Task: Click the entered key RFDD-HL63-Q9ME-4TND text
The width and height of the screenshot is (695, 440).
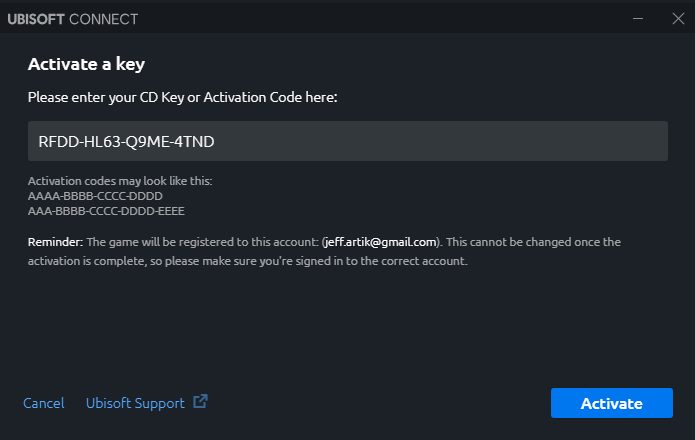Action: [126, 141]
